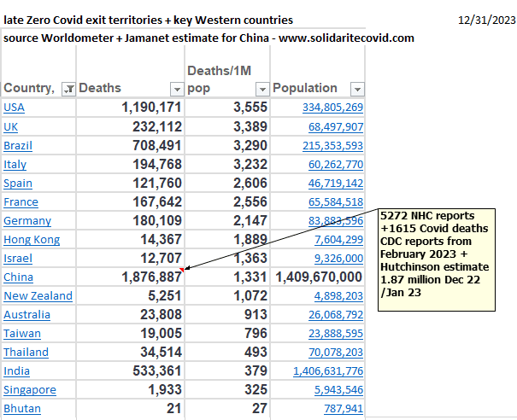This screenshot has height=420, width=517.
Task: Click the USA country link
Action: point(15,108)
